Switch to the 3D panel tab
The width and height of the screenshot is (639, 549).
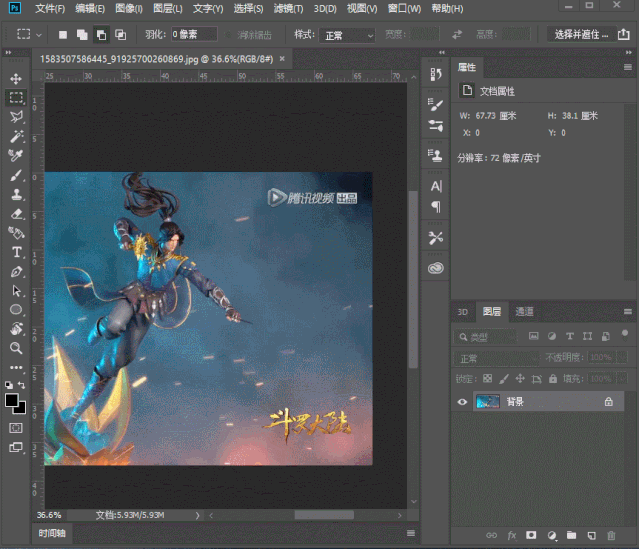point(463,312)
